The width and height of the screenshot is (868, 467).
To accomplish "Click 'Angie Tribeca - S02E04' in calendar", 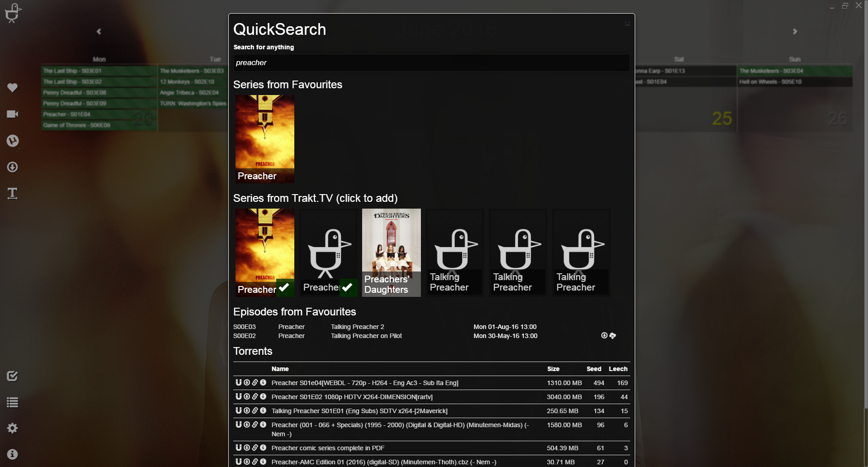I will (x=193, y=93).
